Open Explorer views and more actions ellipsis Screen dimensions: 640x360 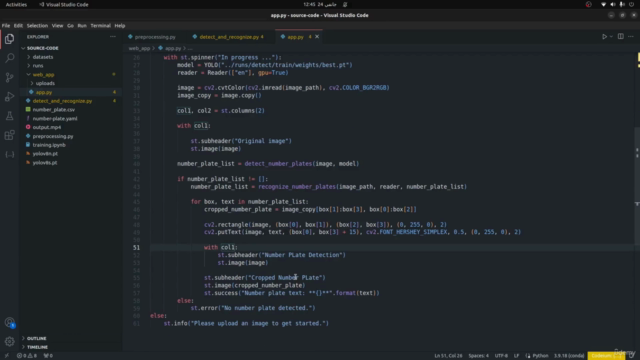click(x=113, y=36)
